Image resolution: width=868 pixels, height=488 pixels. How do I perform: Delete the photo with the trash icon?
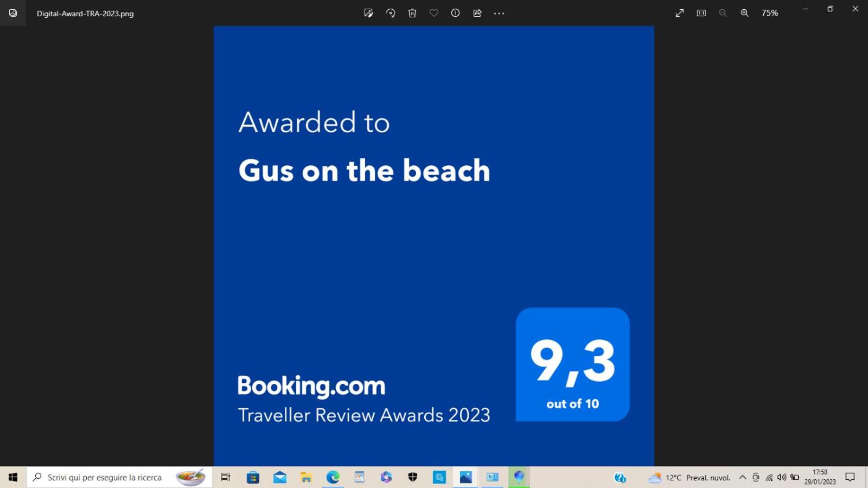point(412,13)
